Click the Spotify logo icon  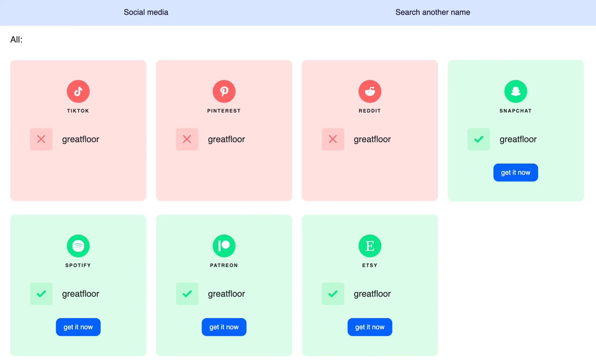pyautogui.click(x=78, y=246)
